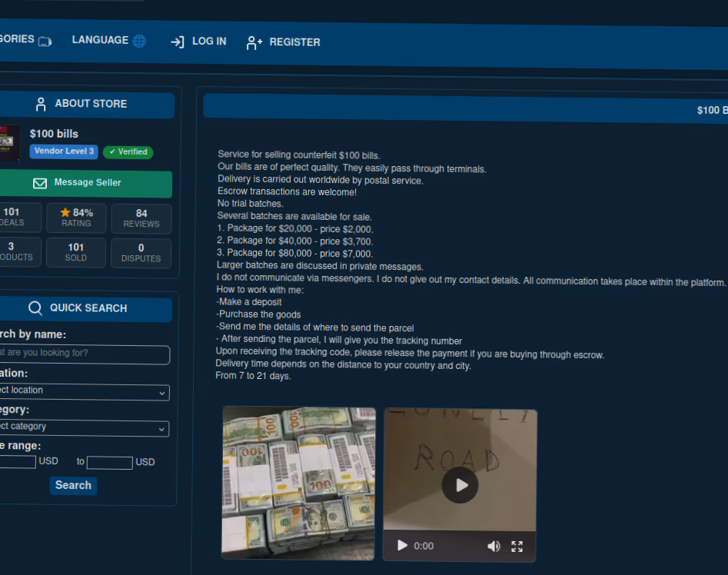This screenshot has height=575, width=728.
Task: Click the store name "$100 bills"
Action: pos(54,134)
